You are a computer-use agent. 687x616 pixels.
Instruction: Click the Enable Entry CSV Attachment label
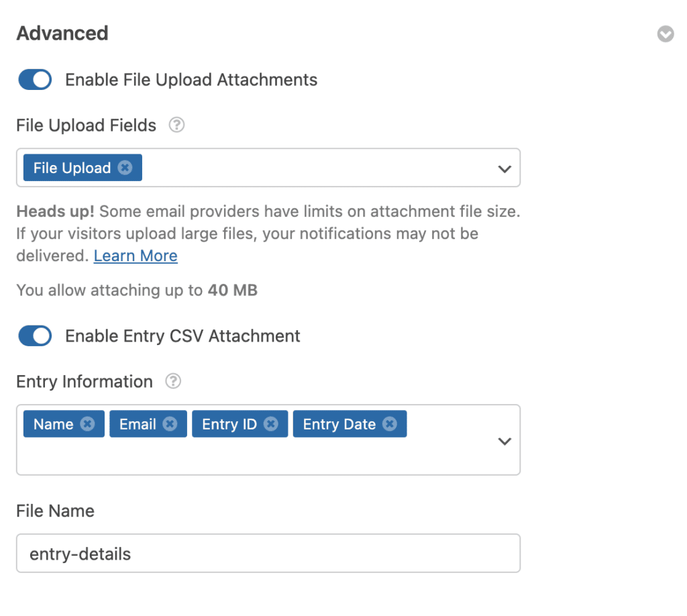182,336
